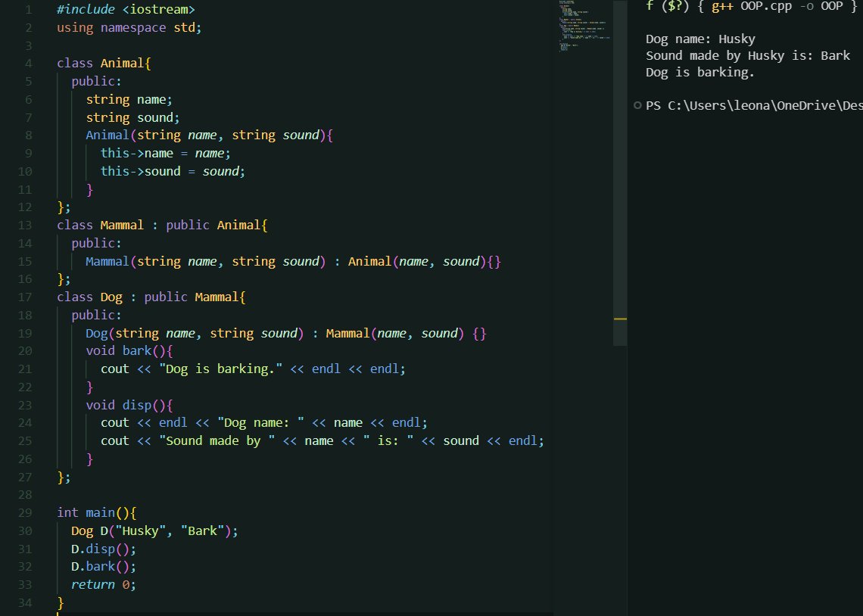Click the 'void disp(){' method definition

point(129,406)
